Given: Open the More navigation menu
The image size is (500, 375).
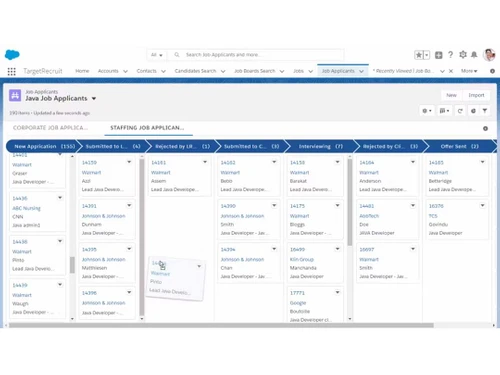Looking at the screenshot, I should tap(469, 71).
